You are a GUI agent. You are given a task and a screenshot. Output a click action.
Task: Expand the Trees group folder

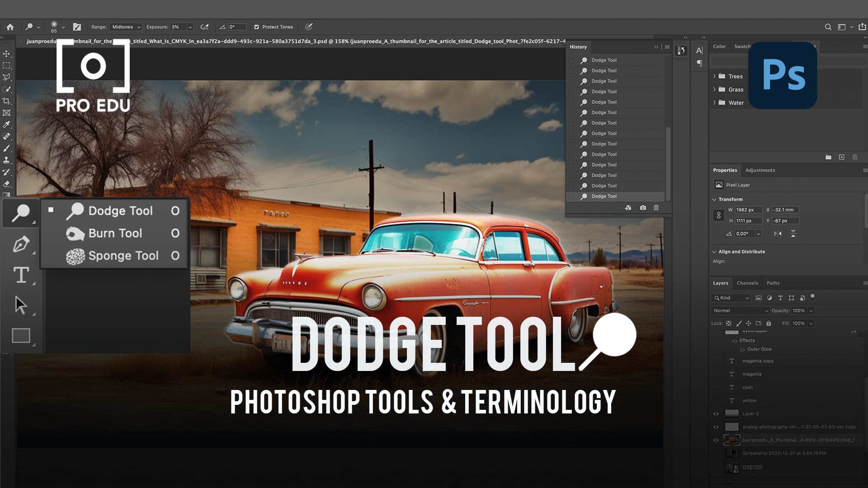click(713, 76)
